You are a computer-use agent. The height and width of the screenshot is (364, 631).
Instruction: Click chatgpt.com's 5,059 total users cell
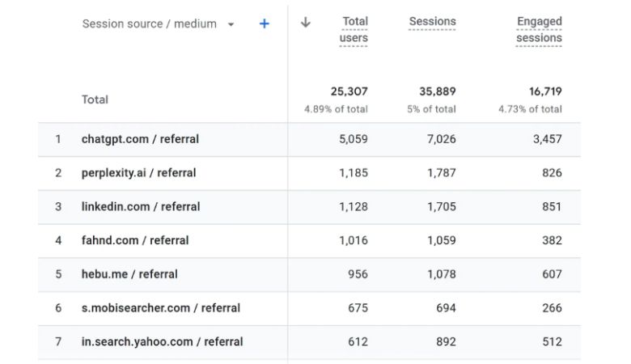tap(353, 139)
